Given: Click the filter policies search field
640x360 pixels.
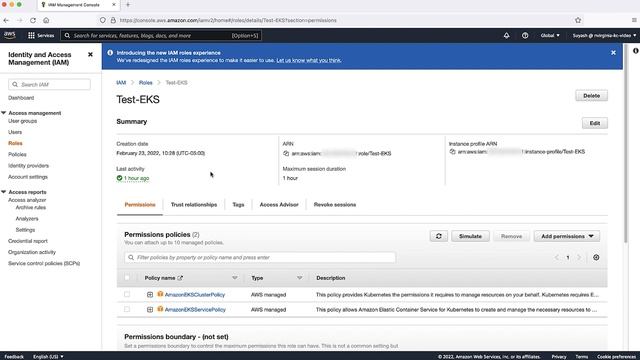Looking at the screenshot, I should coord(260,258).
